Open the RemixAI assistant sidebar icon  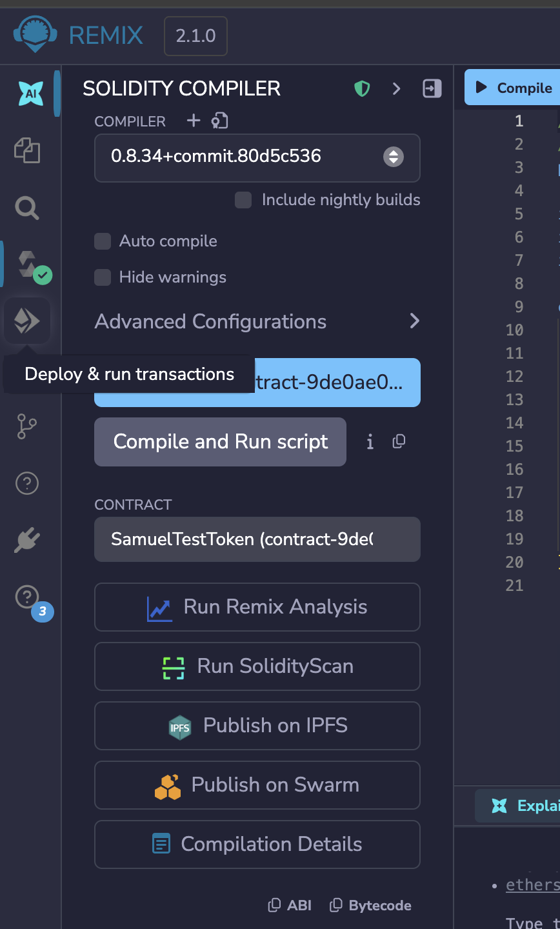(x=30, y=94)
